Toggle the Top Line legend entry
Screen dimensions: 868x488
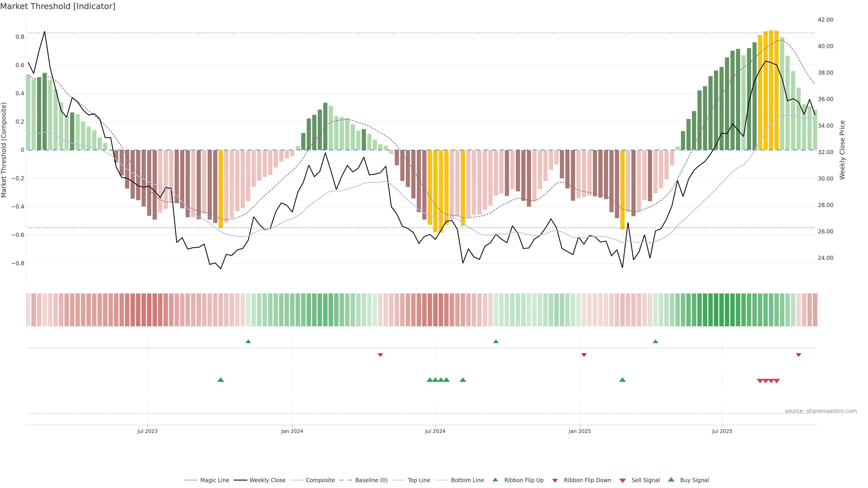(x=419, y=480)
